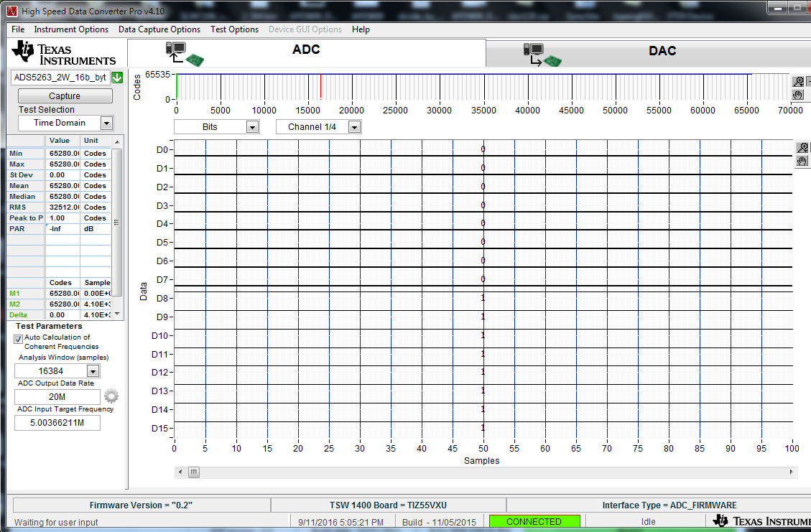The height and width of the screenshot is (532, 811).
Task: Select the pan hand tool on overview graph
Action: (x=798, y=95)
